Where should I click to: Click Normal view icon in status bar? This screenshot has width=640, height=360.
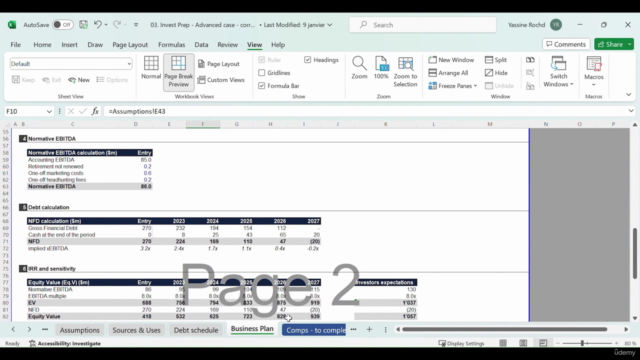coord(503,343)
